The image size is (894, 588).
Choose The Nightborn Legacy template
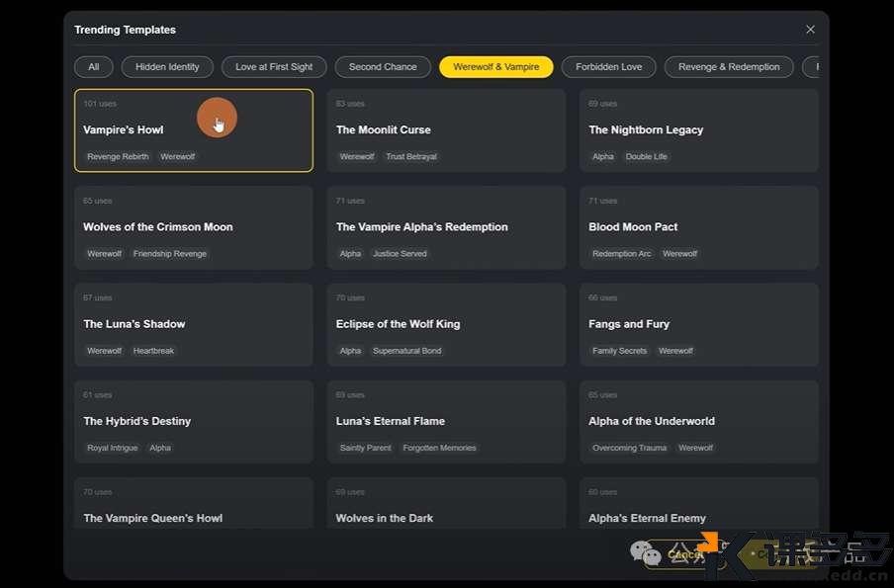coord(698,130)
